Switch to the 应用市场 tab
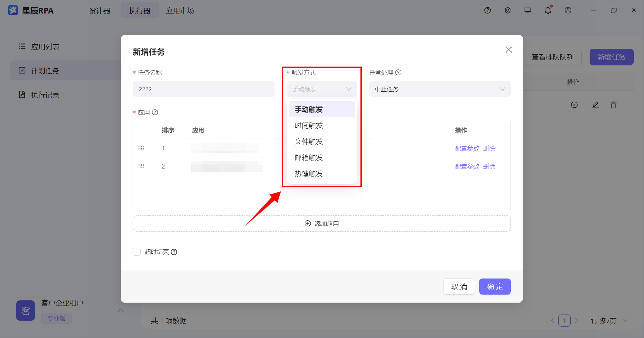The image size is (644, 338). 180,10
